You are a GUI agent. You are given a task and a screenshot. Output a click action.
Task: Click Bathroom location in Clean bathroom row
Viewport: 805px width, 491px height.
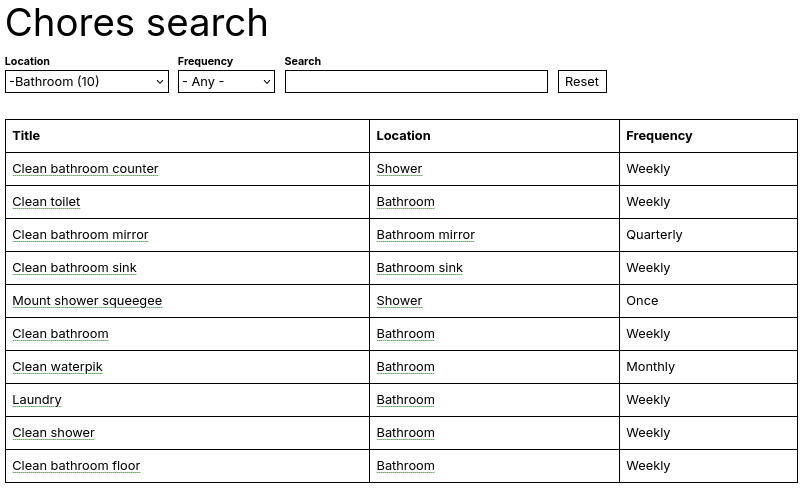(406, 334)
